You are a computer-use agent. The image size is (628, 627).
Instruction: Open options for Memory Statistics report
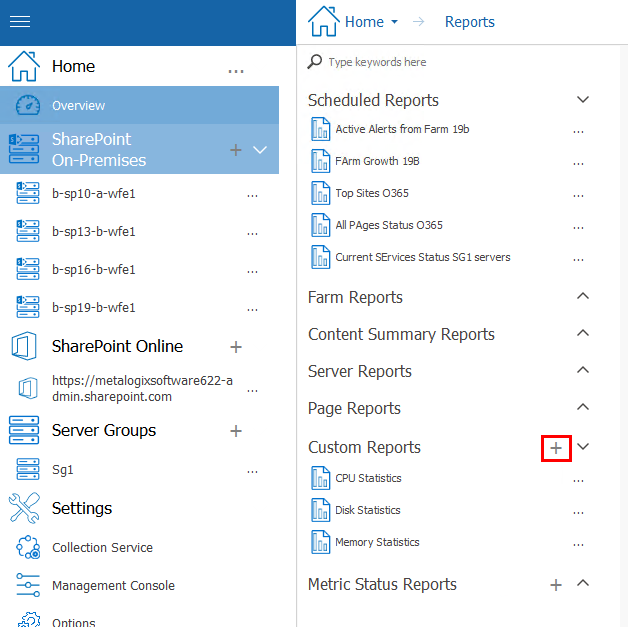578,545
